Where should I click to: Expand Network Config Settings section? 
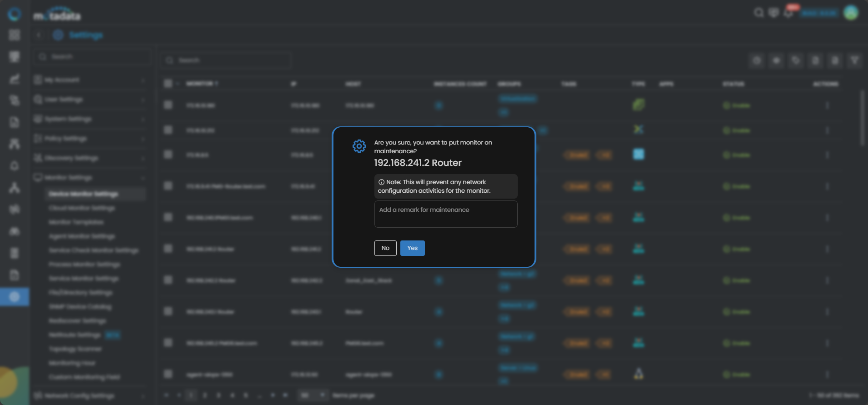[x=90, y=396]
